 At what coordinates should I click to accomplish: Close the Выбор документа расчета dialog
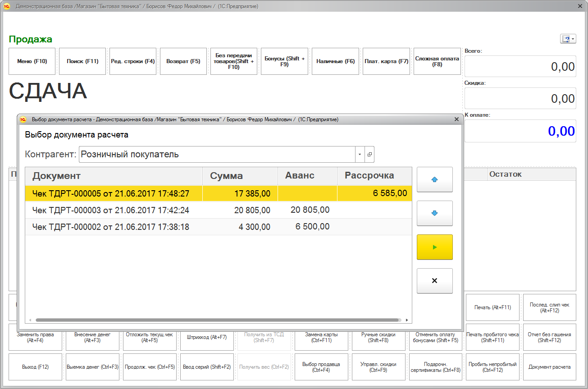pos(456,119)
